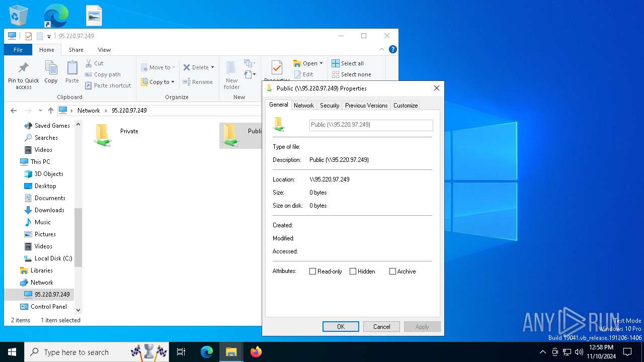Image resolution: width=644 pixels, height=362 pixels.
Task: Switch to the Share ribbon tab
Action: (76, 50)
